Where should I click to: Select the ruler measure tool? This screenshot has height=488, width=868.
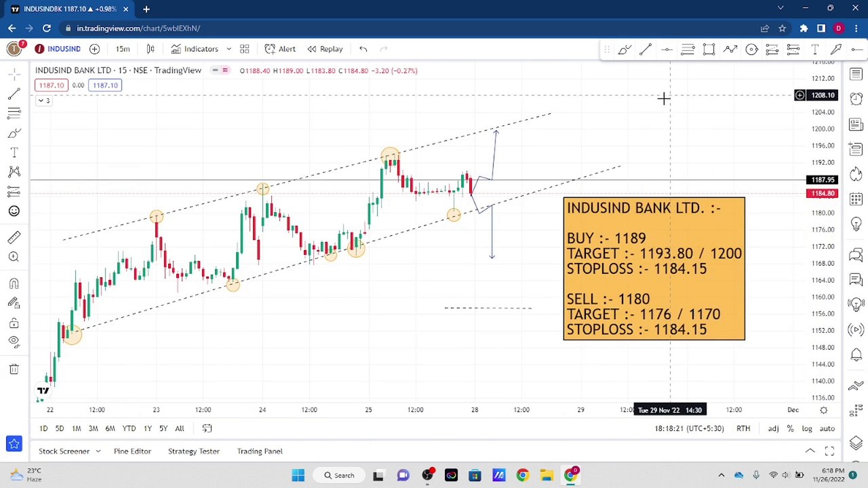14,237
